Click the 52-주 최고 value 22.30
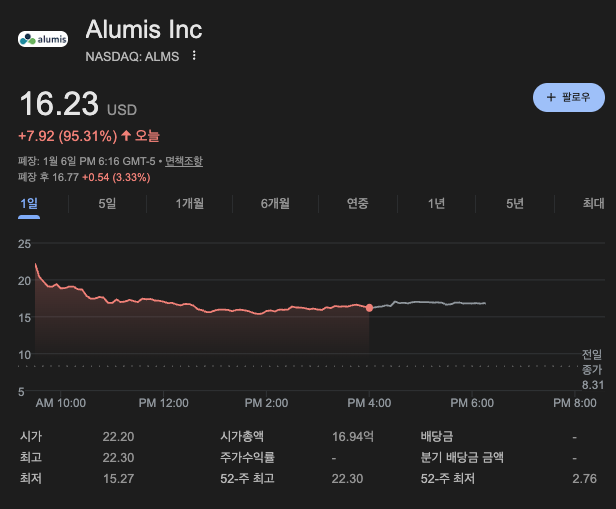 pyautogui.click(x=347, y=479)
